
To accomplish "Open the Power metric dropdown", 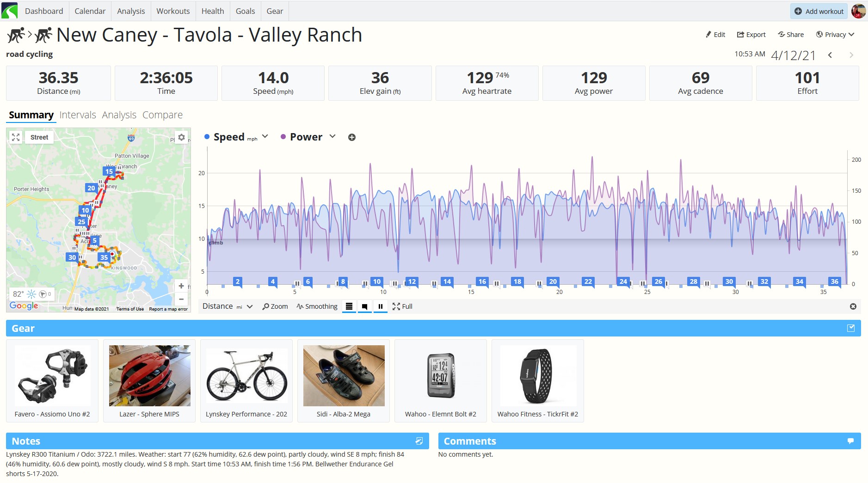I will [x=332, y=136].
